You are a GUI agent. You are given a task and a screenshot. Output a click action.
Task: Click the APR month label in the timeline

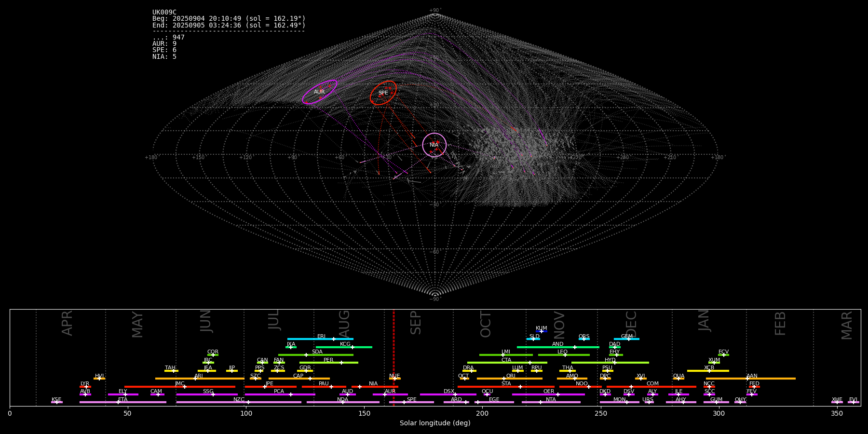click(67, 323)
